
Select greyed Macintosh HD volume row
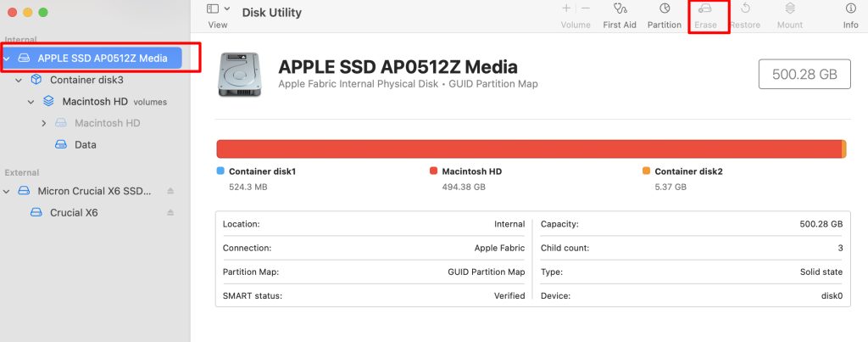click(108, 123)
